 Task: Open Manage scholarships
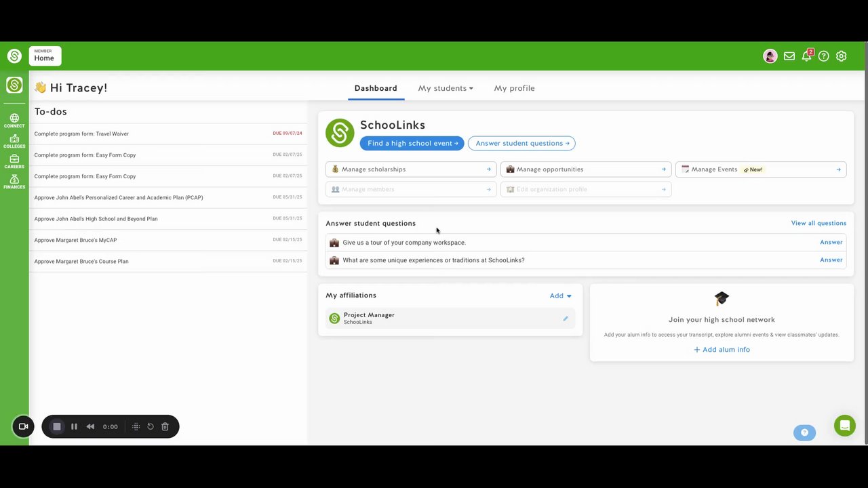coord(411,169)
